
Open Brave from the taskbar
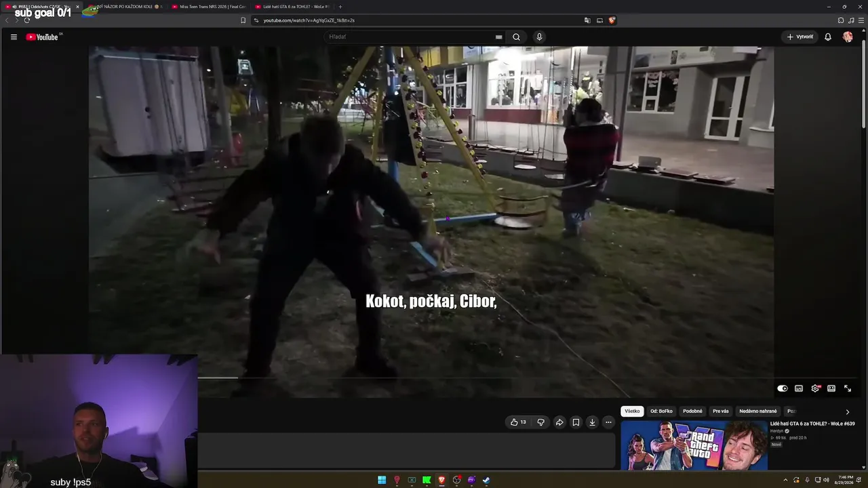pos(441,481)
